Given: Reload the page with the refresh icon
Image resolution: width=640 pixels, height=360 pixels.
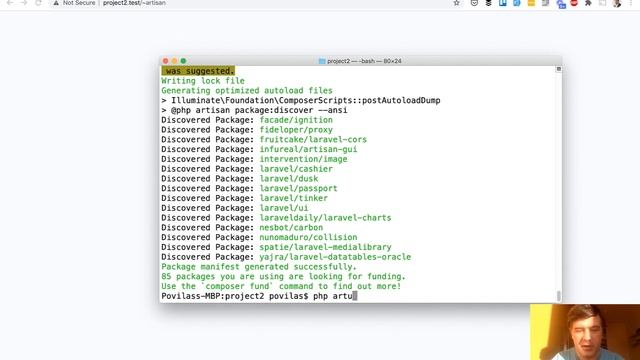Looking at the screenshot, I should coord(38,3).
